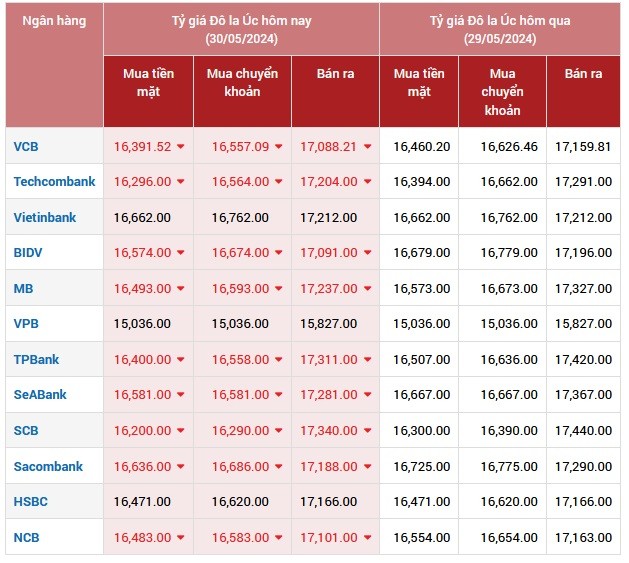Click the red arrow next to SCB's 16,200.00
Screen dimensions: 629x563
[181, 431]
